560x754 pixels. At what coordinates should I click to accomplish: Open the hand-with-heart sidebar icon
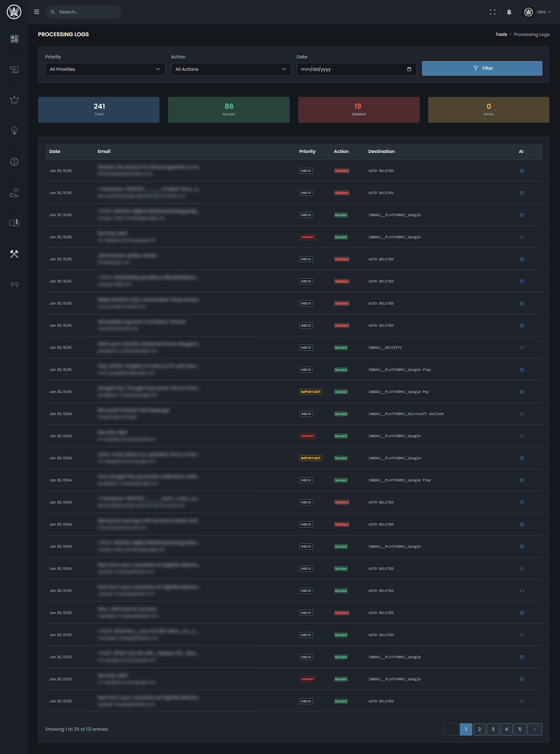coord(14,192)
